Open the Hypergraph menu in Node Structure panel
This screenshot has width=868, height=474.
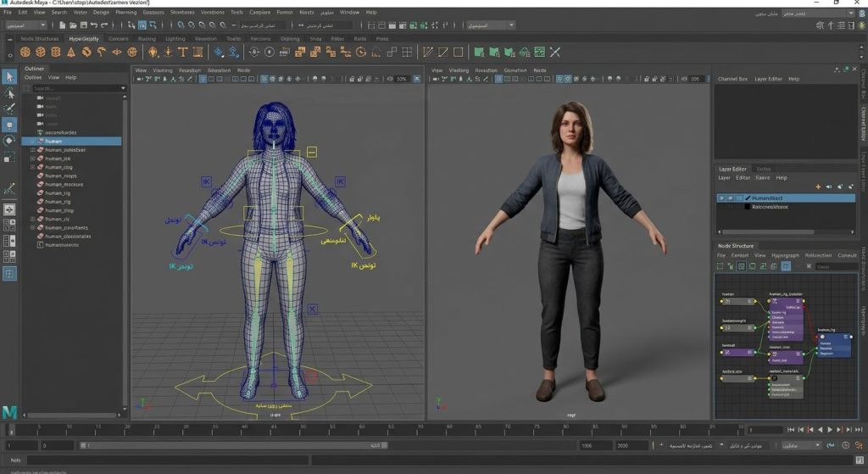pos(785,255)
